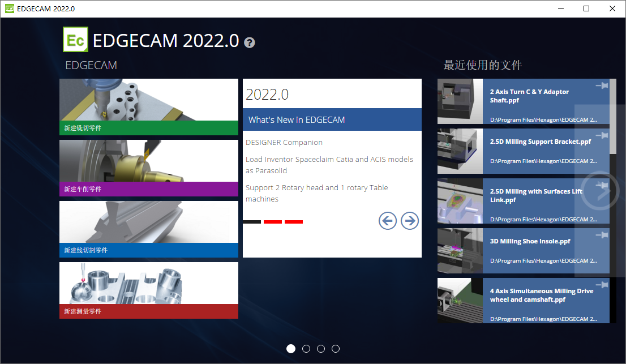The height and width of the screenshot is (364, 626).
Task: Click the red What's New progress bar segment
Action: coord(272,221)
